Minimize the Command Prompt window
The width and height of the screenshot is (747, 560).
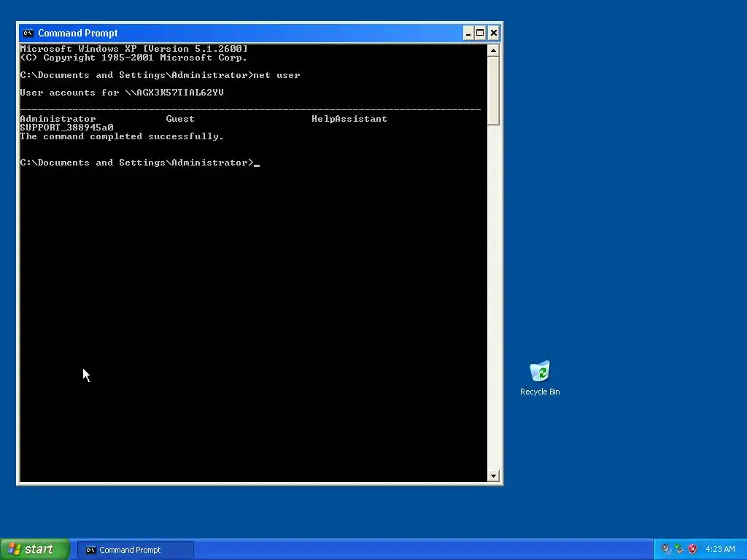coord(468,33)
